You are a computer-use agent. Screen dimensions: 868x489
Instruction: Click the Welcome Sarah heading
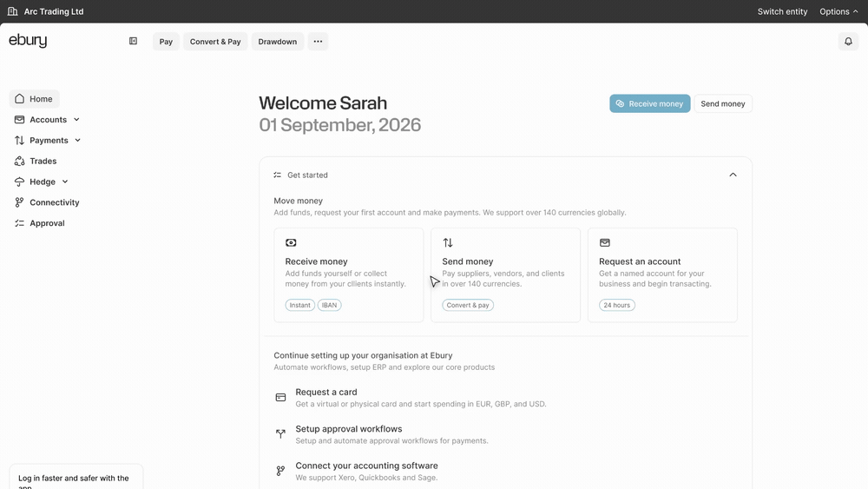point(323,103)
